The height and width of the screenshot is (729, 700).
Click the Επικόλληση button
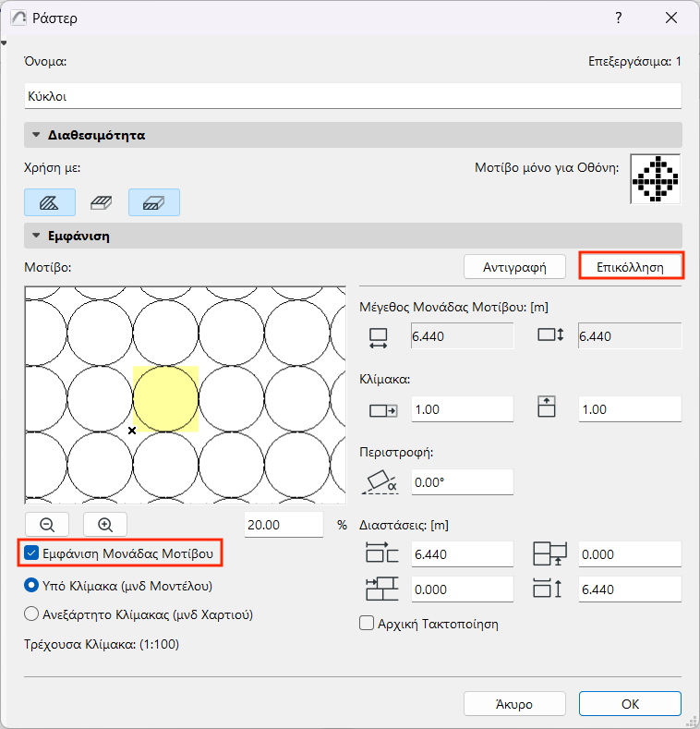(x=631, y=267)
